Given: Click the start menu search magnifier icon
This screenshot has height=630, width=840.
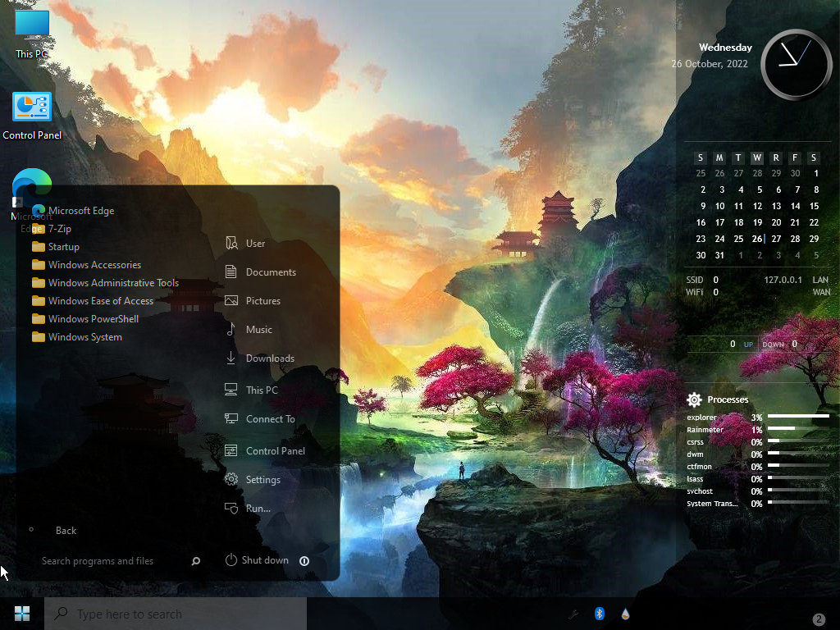Looking at the screenshot, I should [x=195, y=561].
